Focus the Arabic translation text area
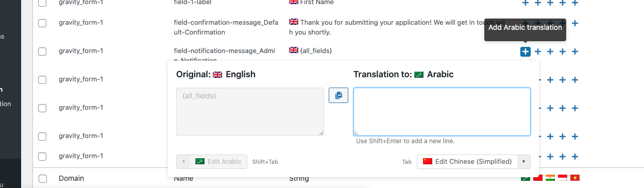This screenshot has height=188, width=644. (442, 112)
